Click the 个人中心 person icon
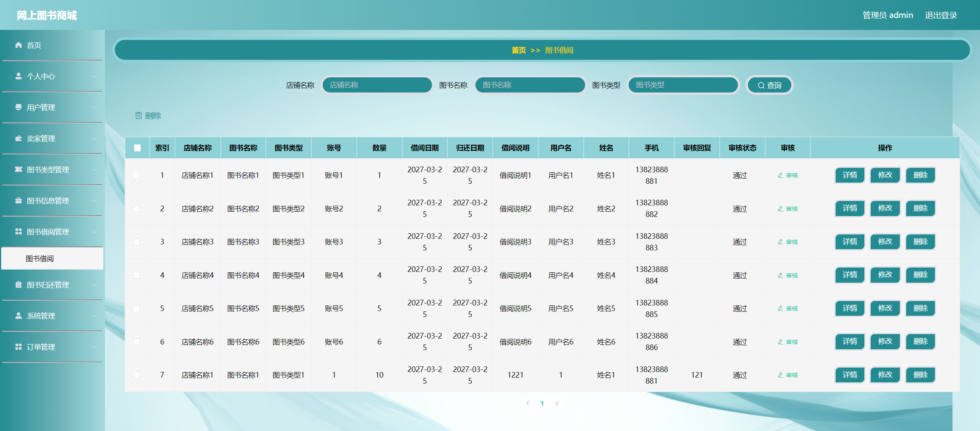 (x=18, y=76)
